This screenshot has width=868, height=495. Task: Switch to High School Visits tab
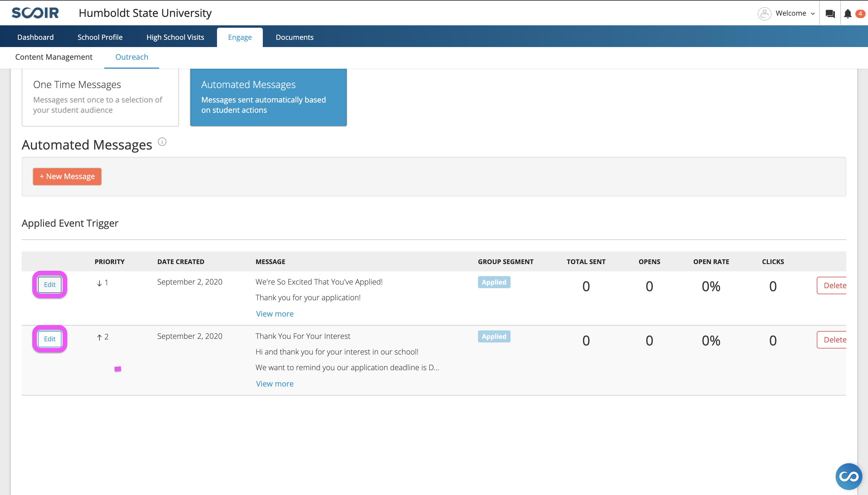pyautogui.click(x=175, y=37)
